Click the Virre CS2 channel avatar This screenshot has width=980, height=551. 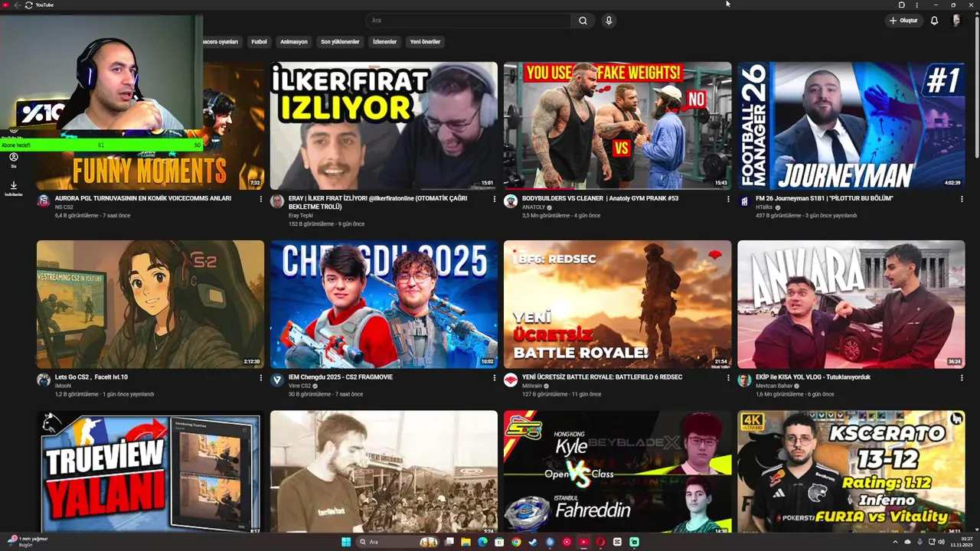pos(277,380)
